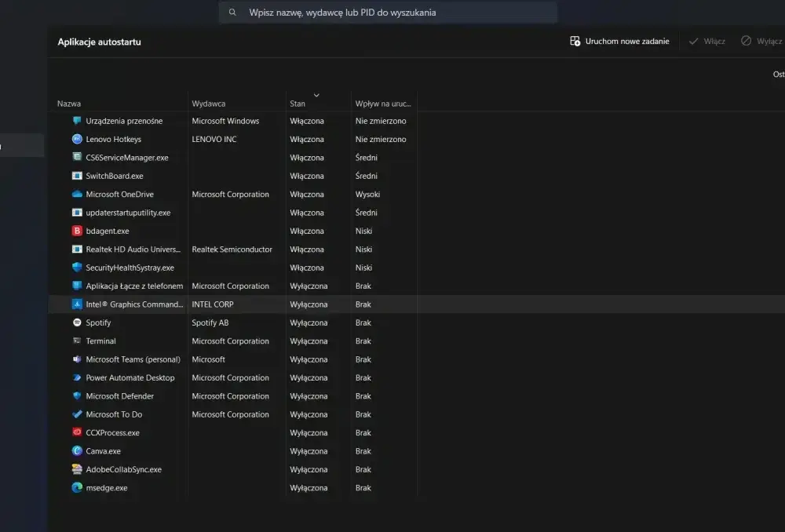Click the Canva.exe icon
The width and height of the screenshot is (785, 532).
pyautogui.click(x=77, y=451)
